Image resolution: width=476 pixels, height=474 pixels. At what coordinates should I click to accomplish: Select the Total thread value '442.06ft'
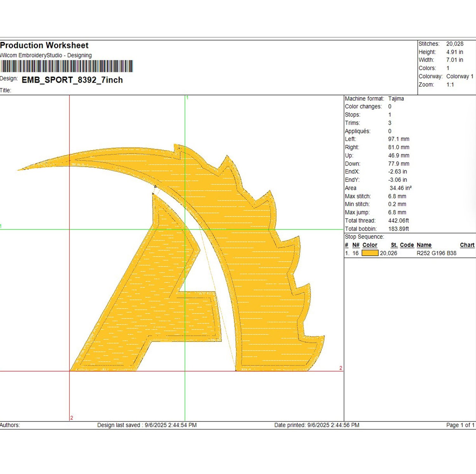click(x=399, y=221)
